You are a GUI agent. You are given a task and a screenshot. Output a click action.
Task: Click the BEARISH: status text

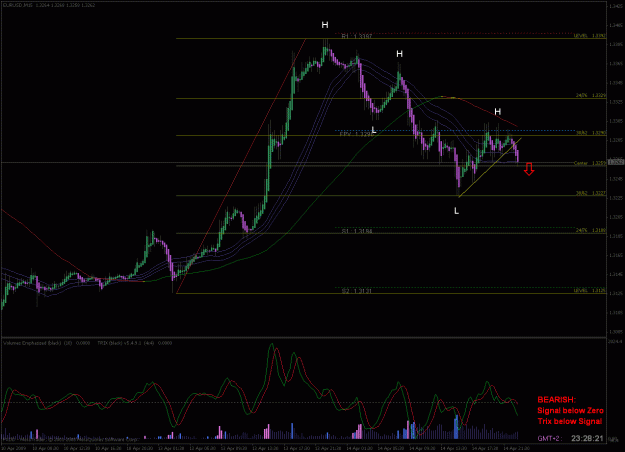(x=556, y=400)
